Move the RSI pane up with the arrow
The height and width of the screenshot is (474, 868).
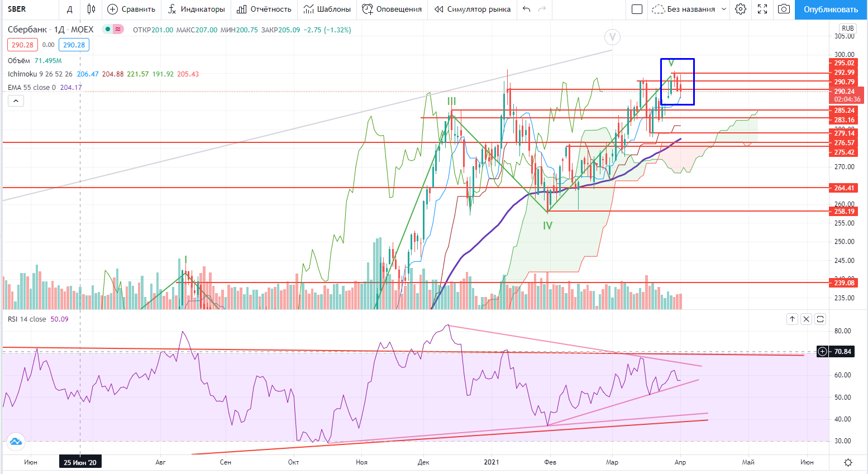coord(792,319)
